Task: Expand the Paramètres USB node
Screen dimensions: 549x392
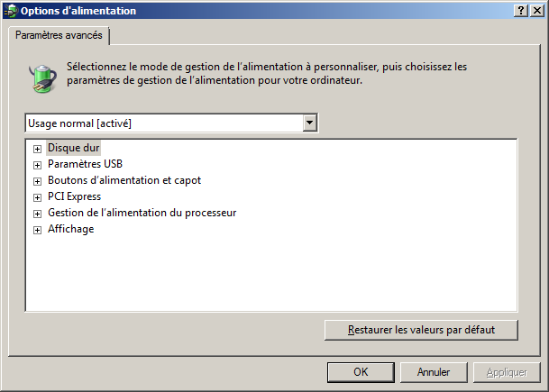Action: tap(37, 165)
